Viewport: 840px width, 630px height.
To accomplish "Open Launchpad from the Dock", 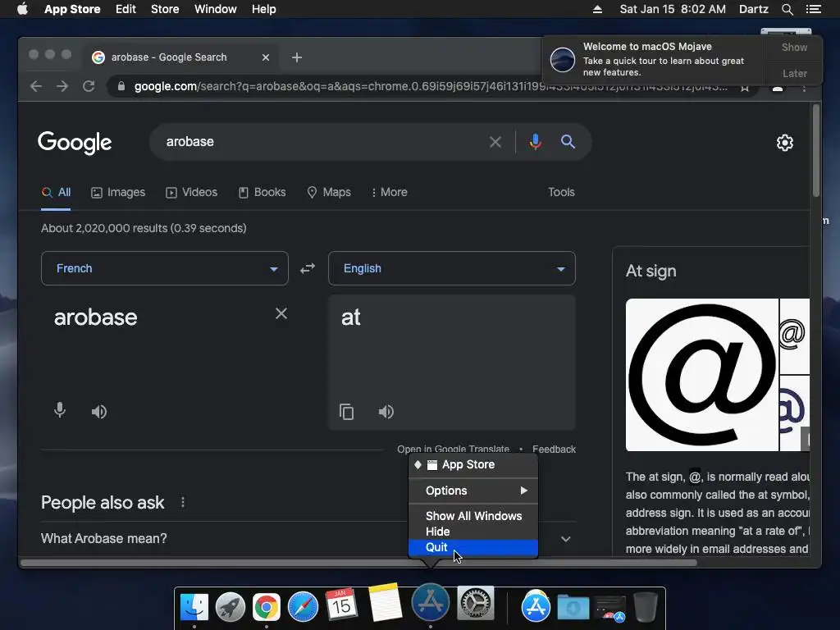I will coord(231,607).
